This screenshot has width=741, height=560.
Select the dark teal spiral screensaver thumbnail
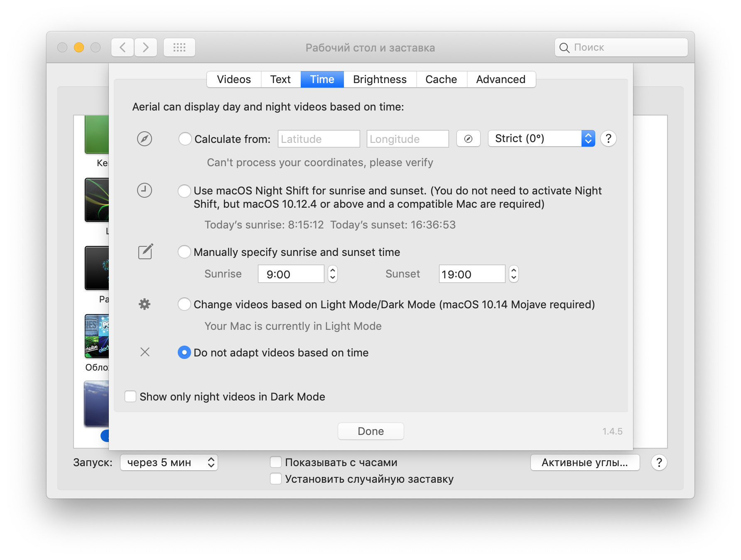(x=97, y=268)
